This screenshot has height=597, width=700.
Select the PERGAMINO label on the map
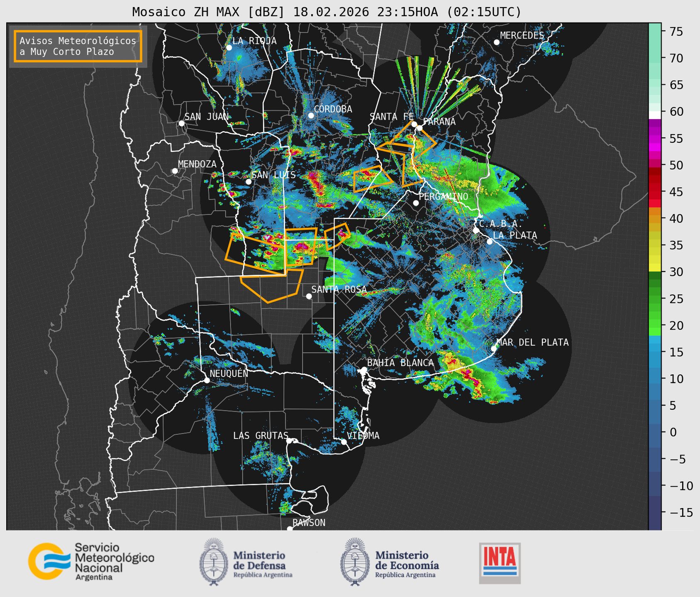[444, 196]
